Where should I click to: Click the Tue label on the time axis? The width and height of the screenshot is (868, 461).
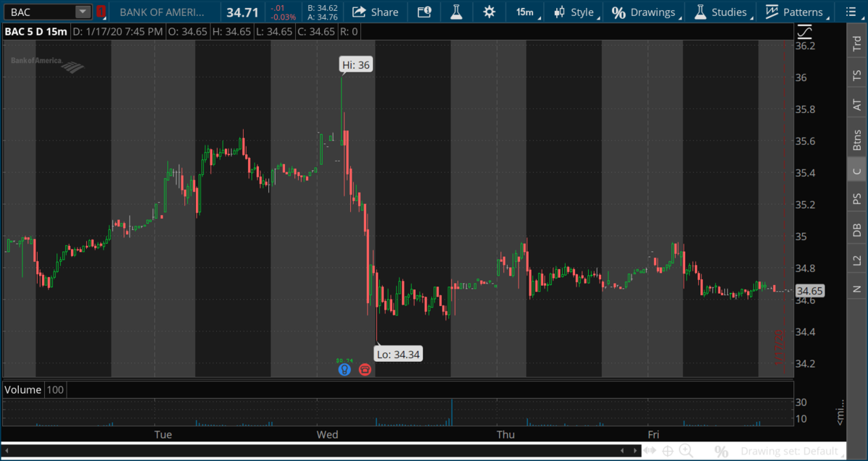coord(163,434)
